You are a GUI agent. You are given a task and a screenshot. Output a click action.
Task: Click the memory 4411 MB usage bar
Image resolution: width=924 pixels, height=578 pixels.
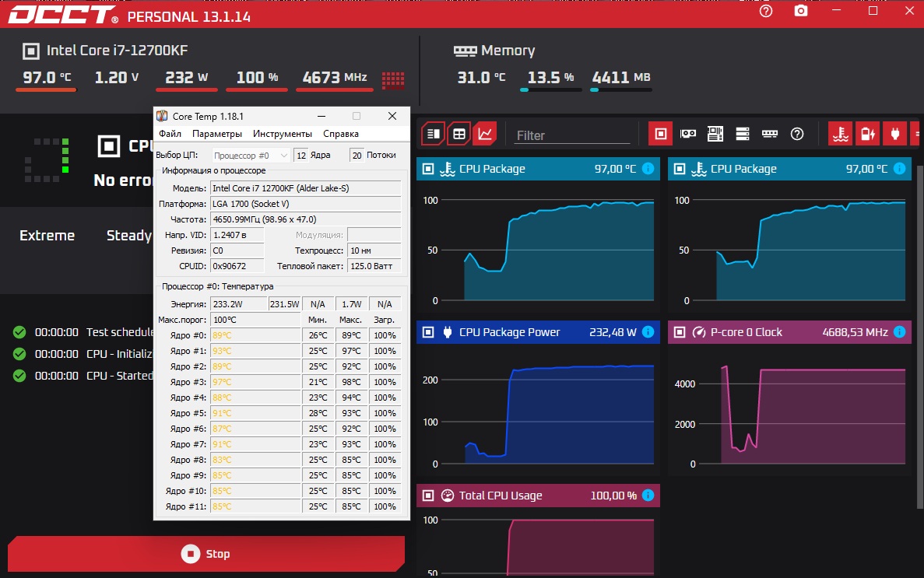(x=621, y=90)
